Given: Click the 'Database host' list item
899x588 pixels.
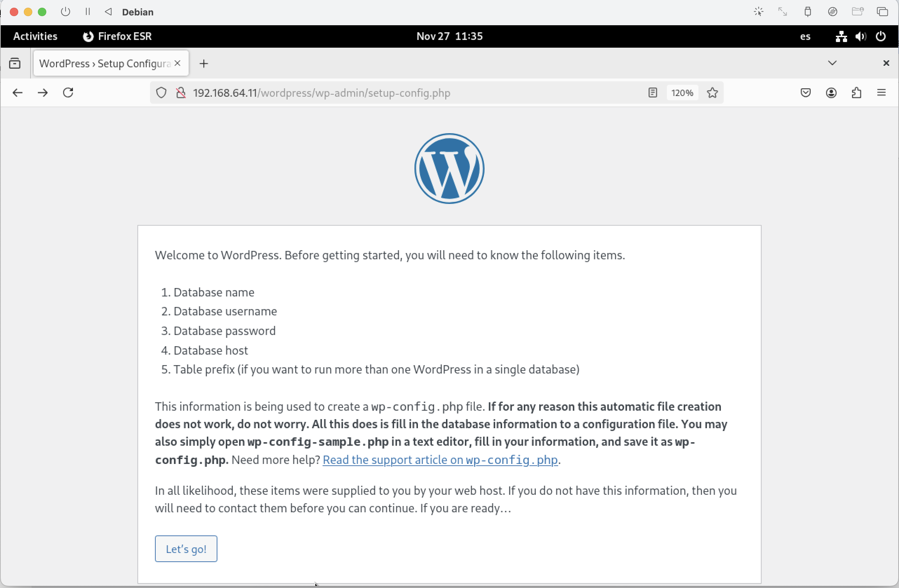Looking at the screenshot, I should click(x=210, y=350).
